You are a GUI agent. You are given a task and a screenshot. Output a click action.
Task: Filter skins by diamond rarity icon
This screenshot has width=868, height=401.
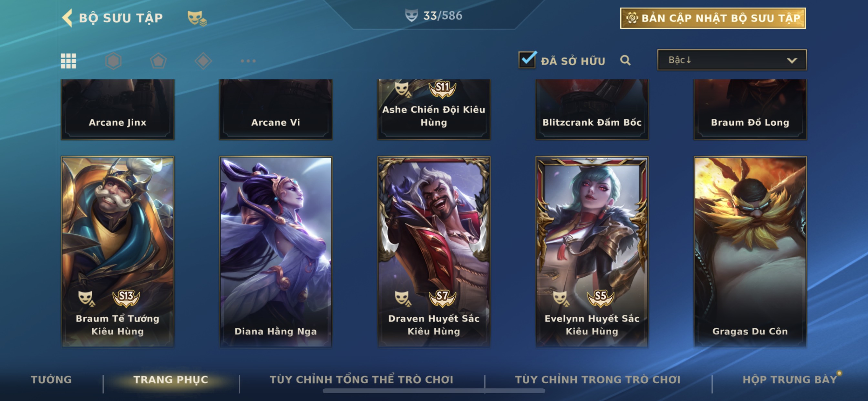[203, 61]
